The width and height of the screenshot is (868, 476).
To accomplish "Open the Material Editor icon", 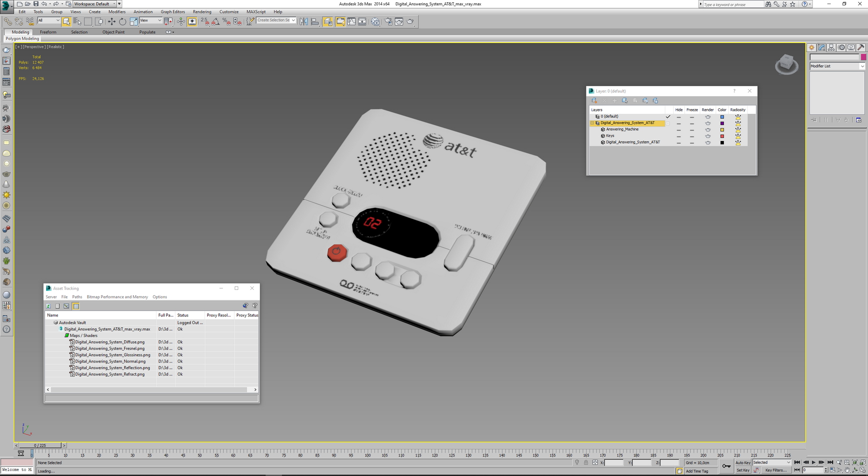I will coord(375,21).
